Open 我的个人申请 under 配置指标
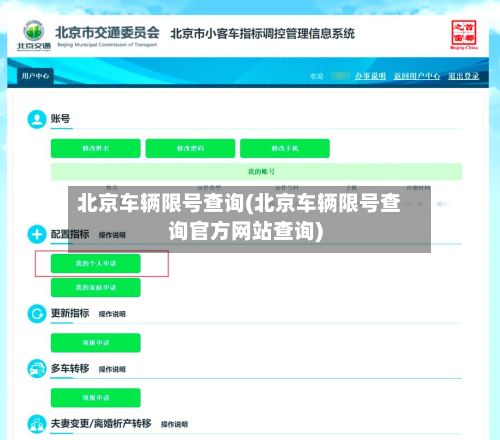The width and height of the screenshot is (500, 440). coord(96,263)
